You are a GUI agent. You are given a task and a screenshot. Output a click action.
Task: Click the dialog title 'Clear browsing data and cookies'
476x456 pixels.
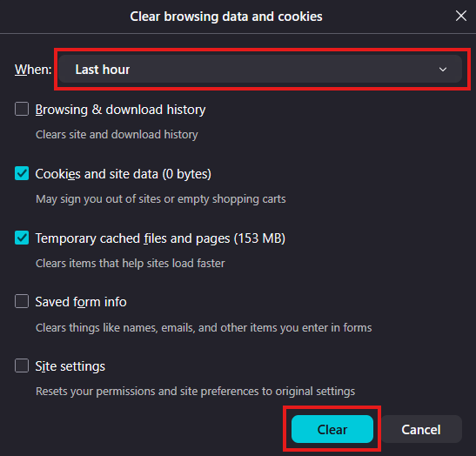[x=226, y=17]
